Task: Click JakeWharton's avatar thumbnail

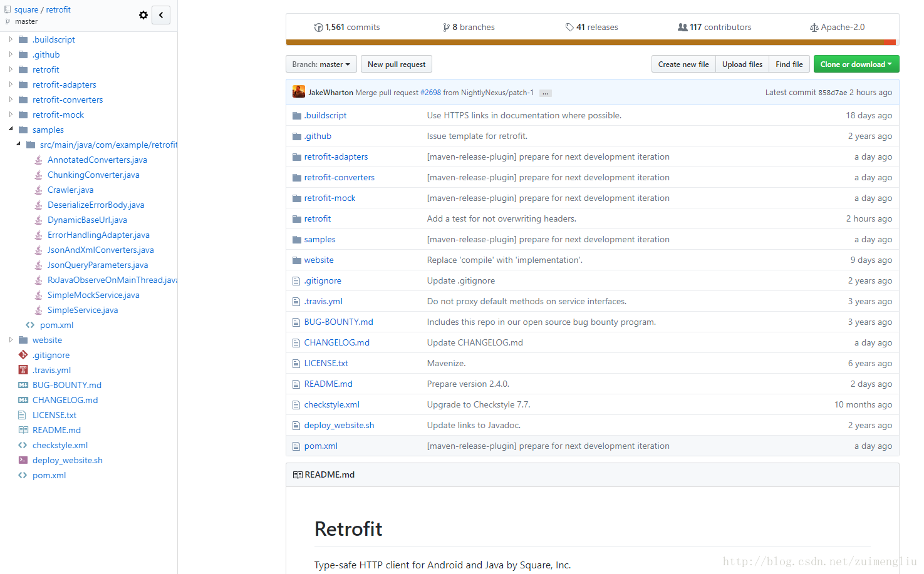Action: pyautogui.click(x=299, y=91)
